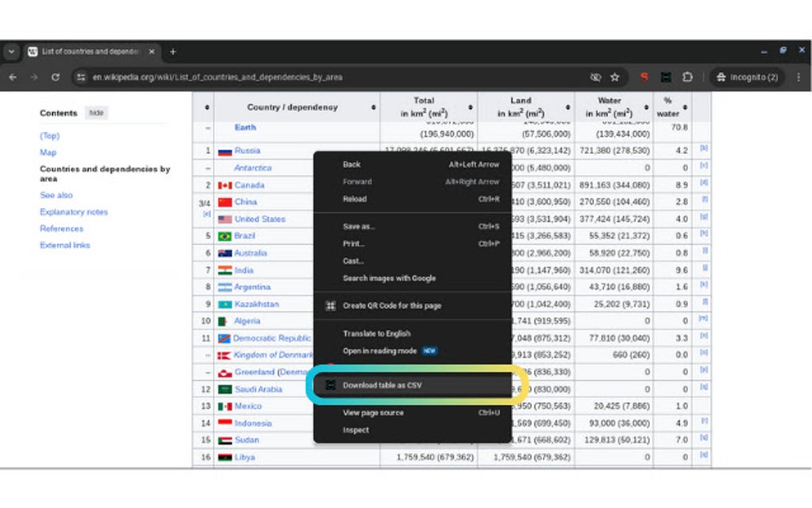
Task: Reload the page using the refresh icon
Action: (54, 77)
